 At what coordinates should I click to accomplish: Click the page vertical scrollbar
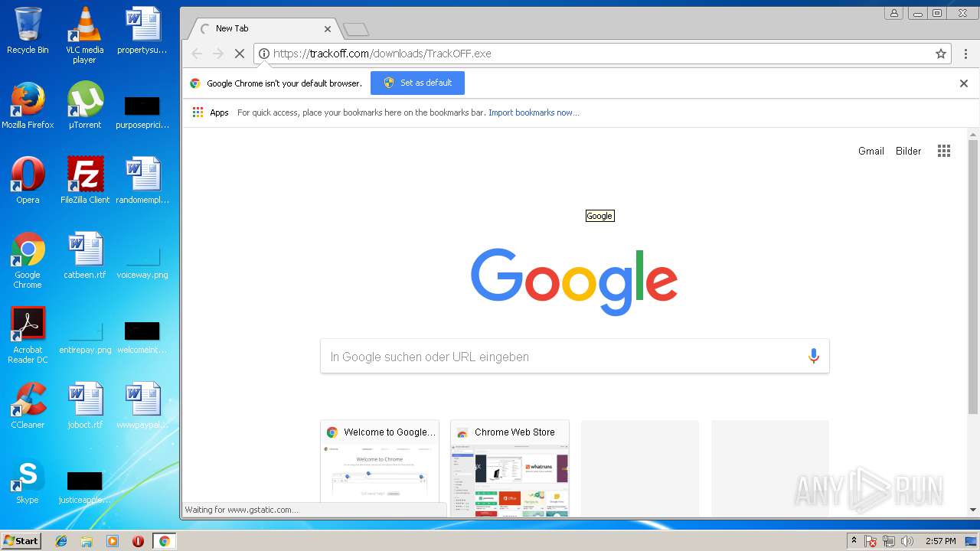(x=973, y=277)
